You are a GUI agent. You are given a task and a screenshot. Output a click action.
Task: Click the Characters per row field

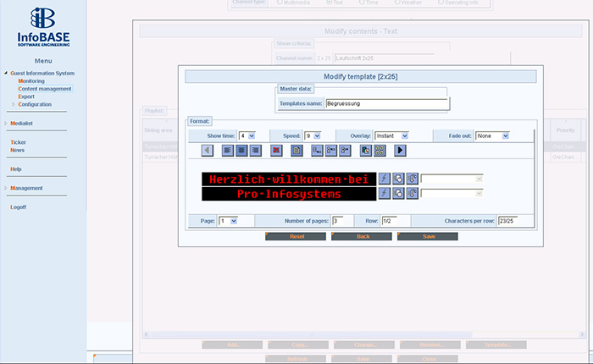tap(508, 221)
